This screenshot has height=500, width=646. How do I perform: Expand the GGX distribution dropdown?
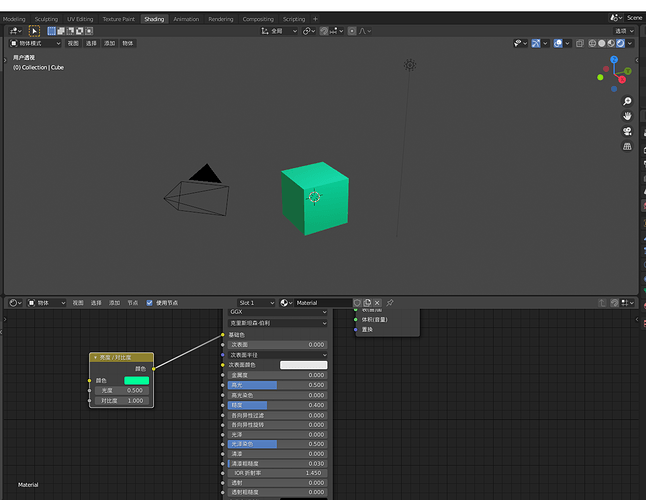[x=278, y=312]
